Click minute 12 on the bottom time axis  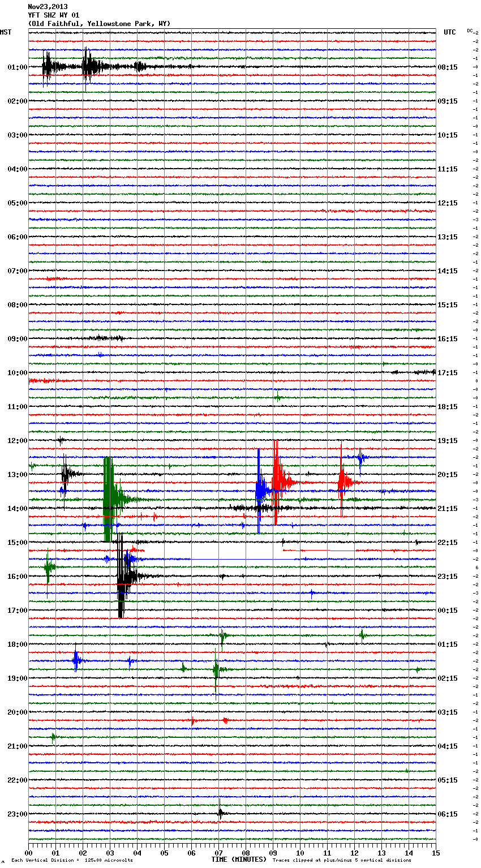pos(355,852)
